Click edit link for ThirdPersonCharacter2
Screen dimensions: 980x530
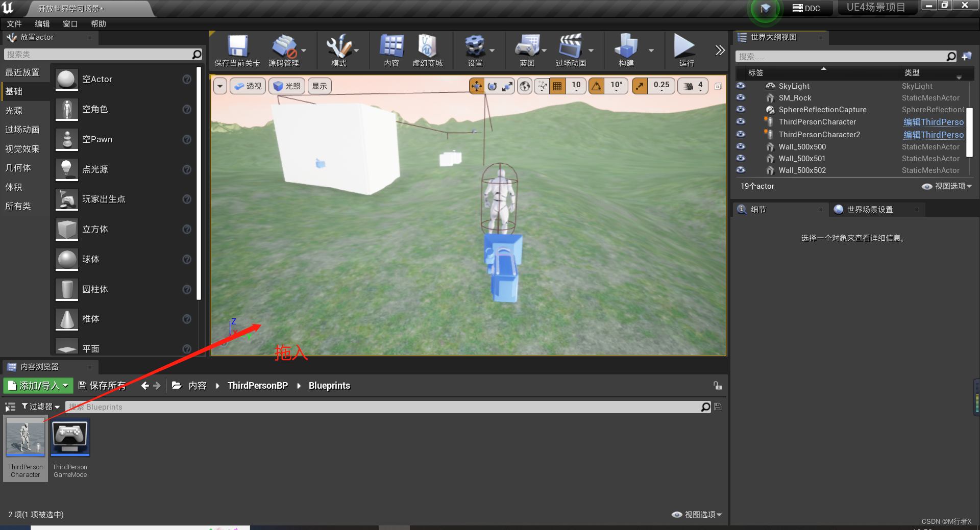coord(934,135)
